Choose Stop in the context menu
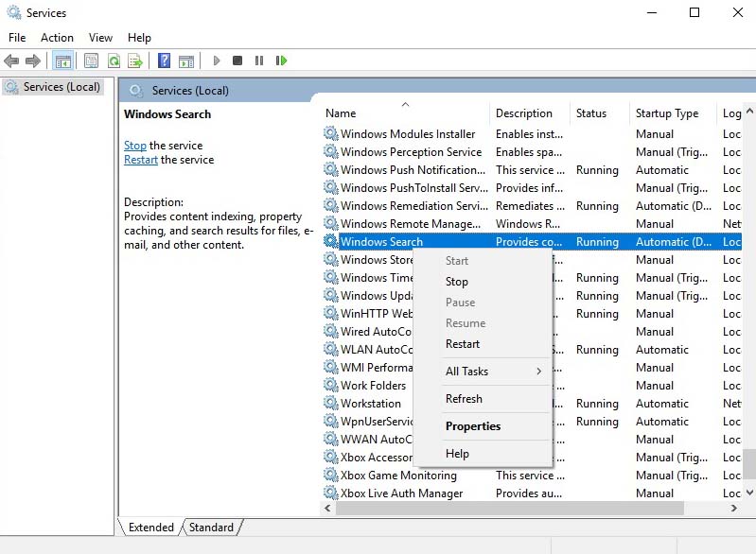This screenshot has width=756, height=554. click(x=483, y=282)
